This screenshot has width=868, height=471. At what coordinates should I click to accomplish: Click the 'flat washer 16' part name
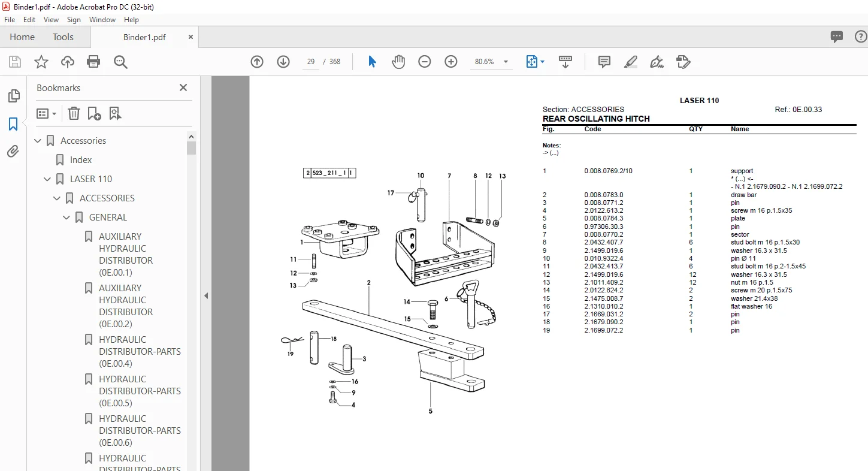point(751,306)
